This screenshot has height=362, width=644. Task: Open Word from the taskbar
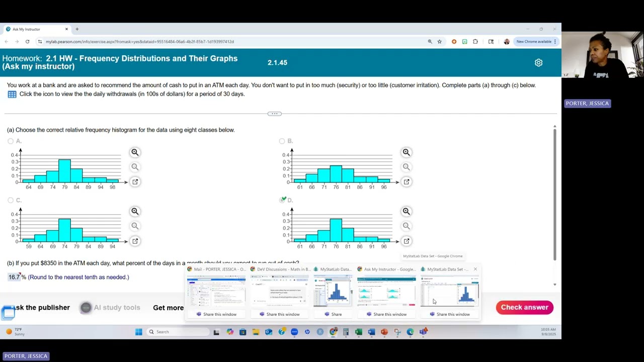(371, 332)
